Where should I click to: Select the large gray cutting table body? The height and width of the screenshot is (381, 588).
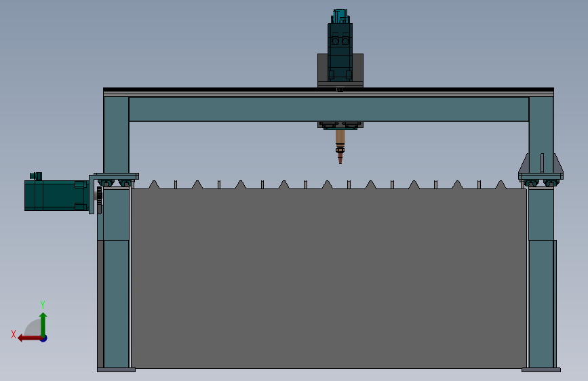coord(328,278)
